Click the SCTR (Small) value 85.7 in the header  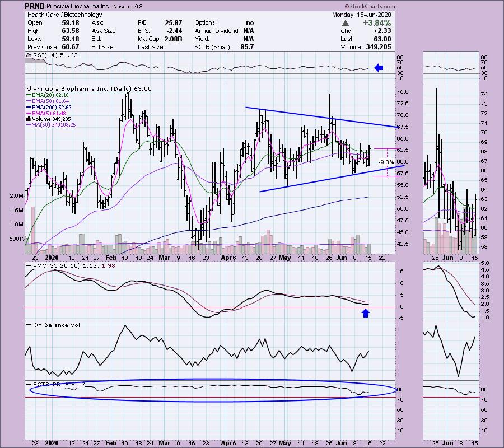[247, 47]
